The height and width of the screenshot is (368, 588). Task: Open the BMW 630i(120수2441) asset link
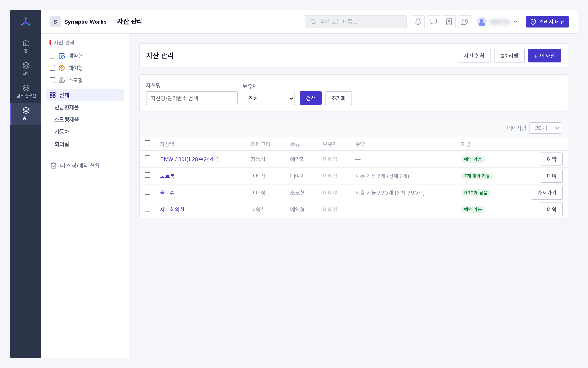[x=189, y=159]
